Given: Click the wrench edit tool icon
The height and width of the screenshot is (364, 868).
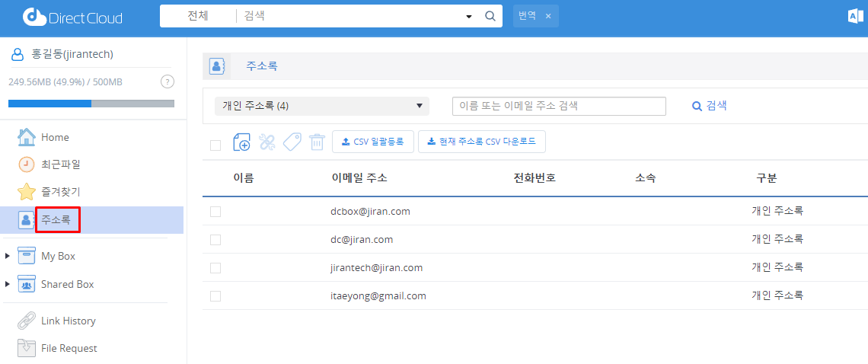Looking at the screenshot, I should click(x=267, y=142).
